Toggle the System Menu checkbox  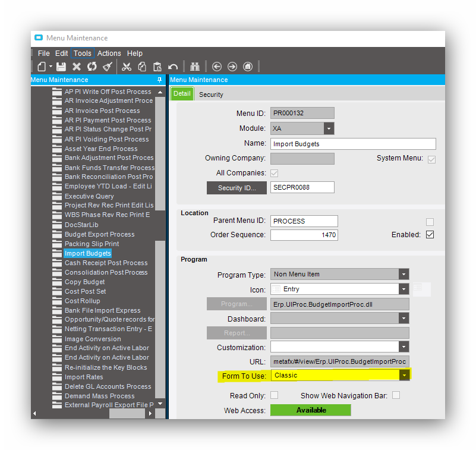click(x=431, y=159)
